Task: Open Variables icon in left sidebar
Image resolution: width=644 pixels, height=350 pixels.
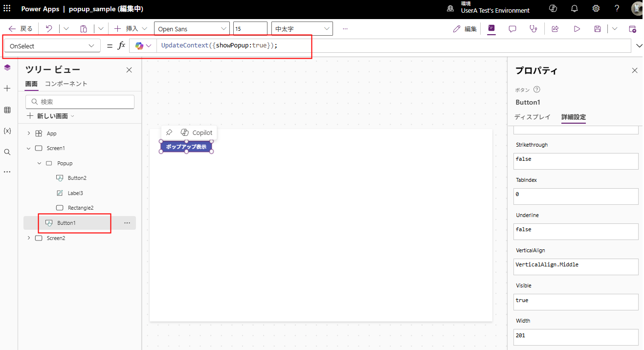Action: pos(7,131)
